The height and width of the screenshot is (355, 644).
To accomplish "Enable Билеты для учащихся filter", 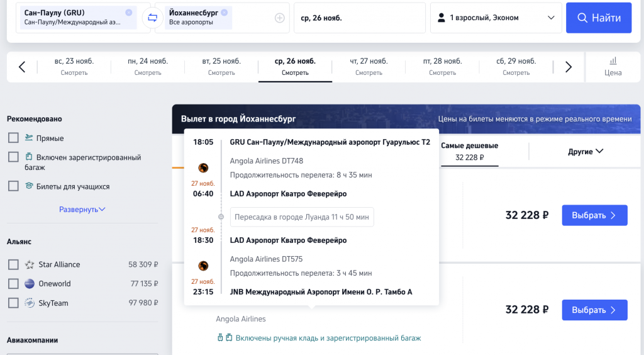I will tap(14, 186).
